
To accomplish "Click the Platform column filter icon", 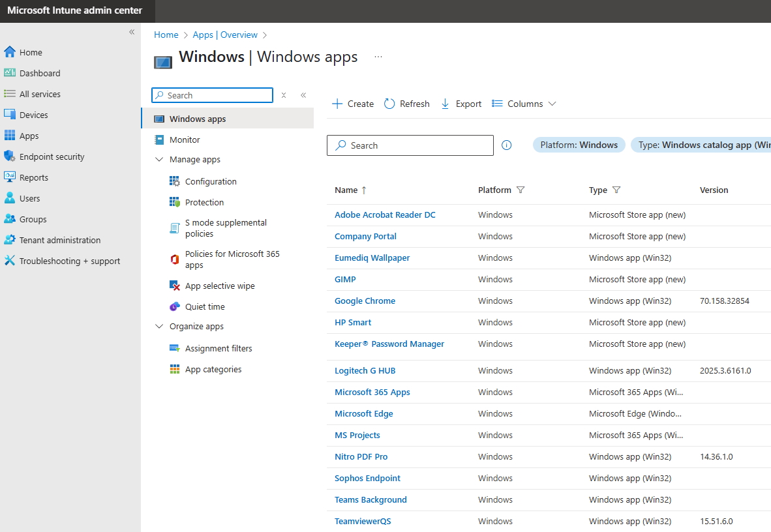I will click(x=521, y=190).
